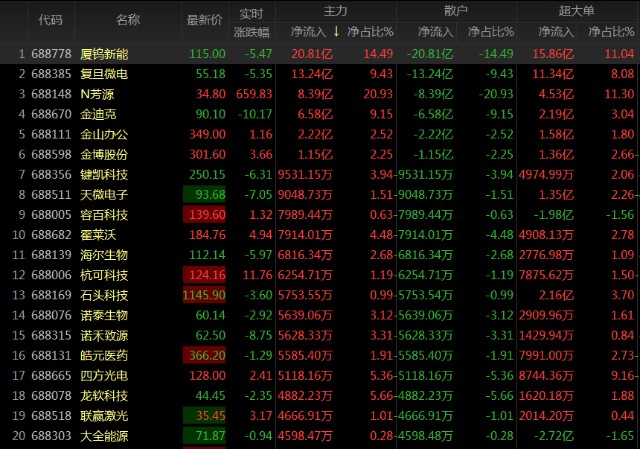Select stock 金山办公 name
The width and height of the screenshot is (640, 449).
pos(104,134)
